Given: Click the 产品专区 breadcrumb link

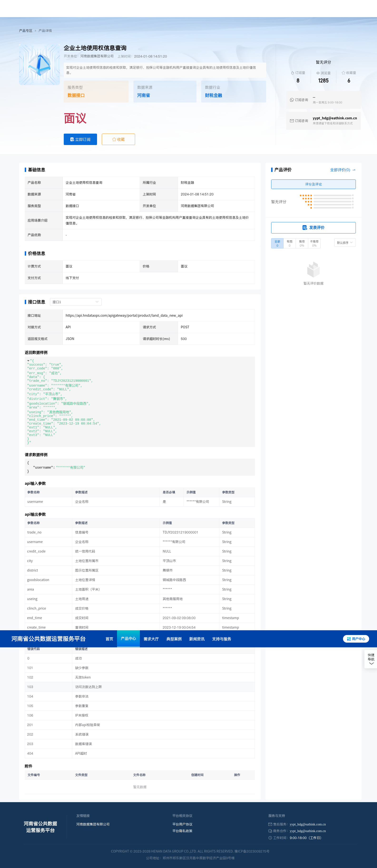Looking at the screenshot, I should [x=26, y=31].
